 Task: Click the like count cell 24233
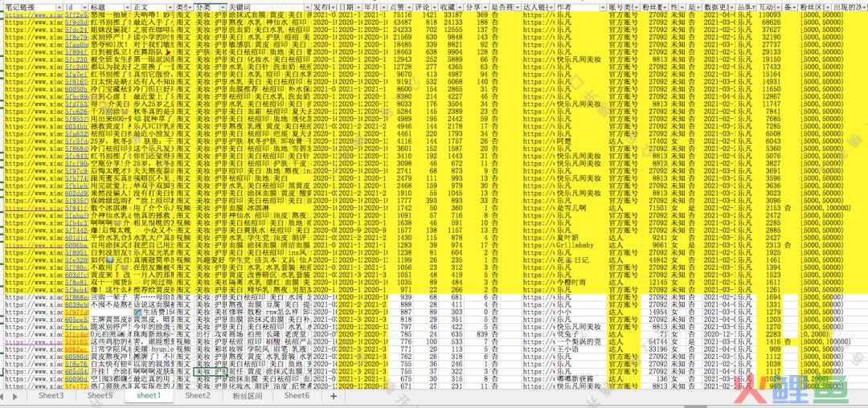point(401,29)
